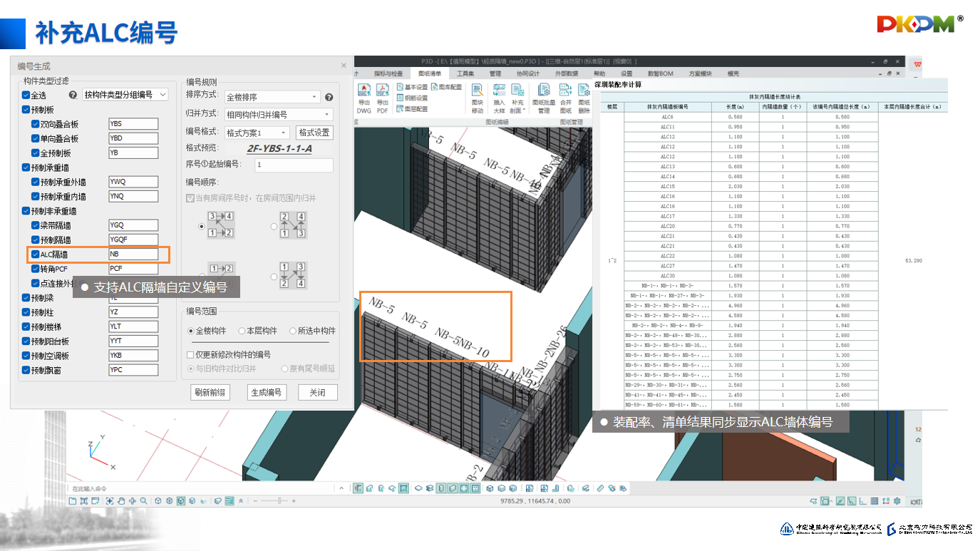Image resolution: width=980 pixels, height=551 pixels.
Task: Click the double-chevron collapse icon in bottom toolbar
Action: click(x=242, y=501)
